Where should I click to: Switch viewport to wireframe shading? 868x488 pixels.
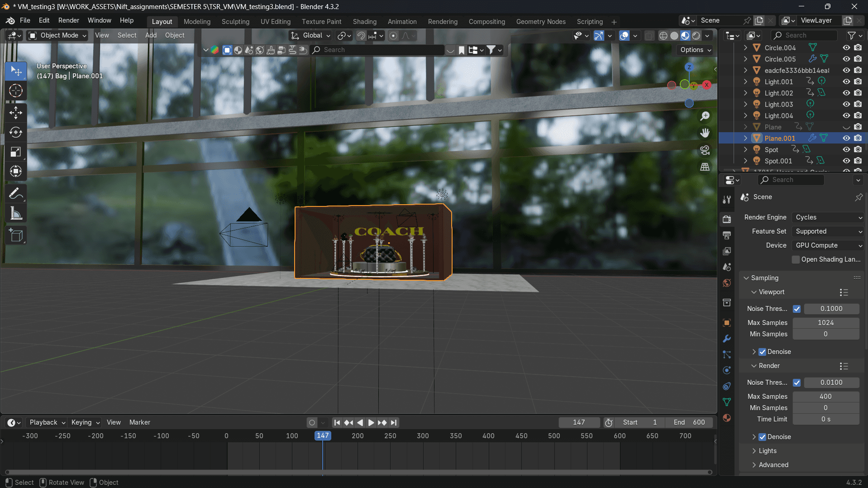(663, 36)
